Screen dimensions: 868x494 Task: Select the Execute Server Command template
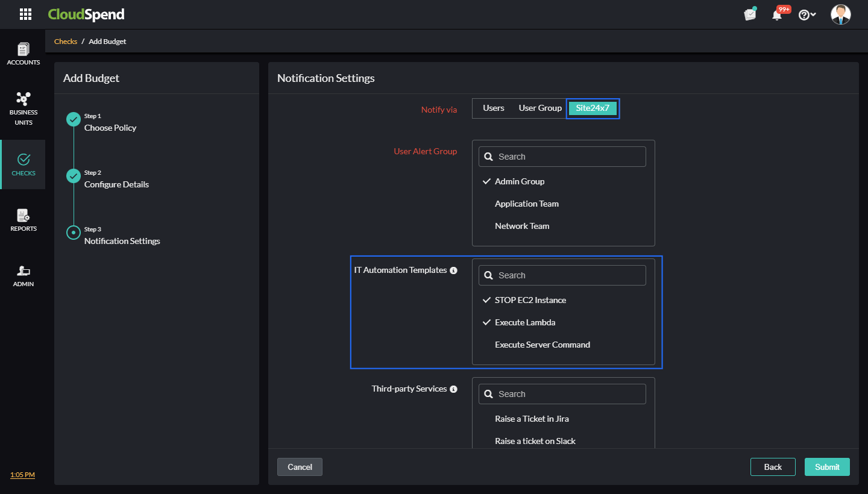point(542,344)
